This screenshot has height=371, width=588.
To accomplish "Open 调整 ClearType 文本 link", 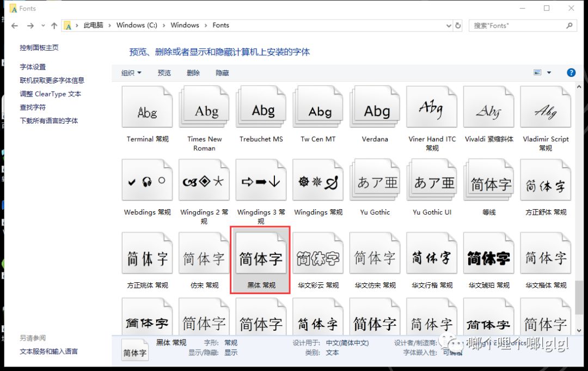I will (50, 94).
